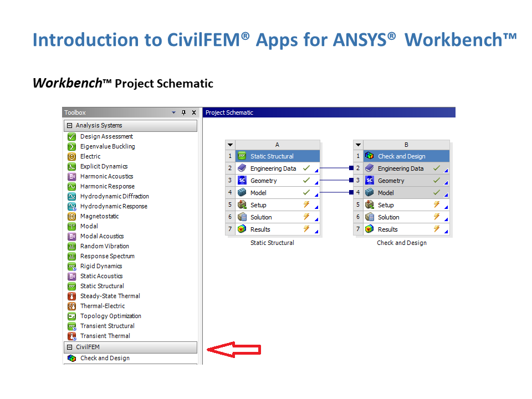
Task: Open the system A dropdown arrow
Action: pyautogui.click(x=231, y=145)
